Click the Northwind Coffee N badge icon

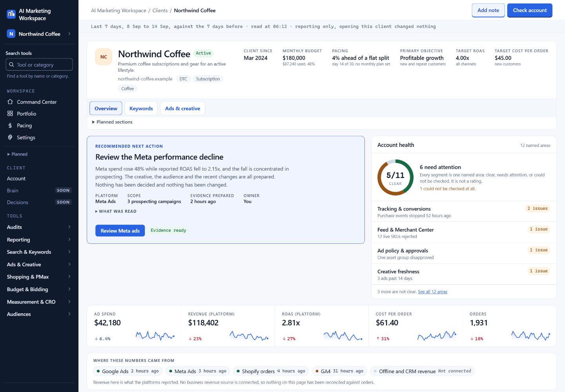(11, 34)
